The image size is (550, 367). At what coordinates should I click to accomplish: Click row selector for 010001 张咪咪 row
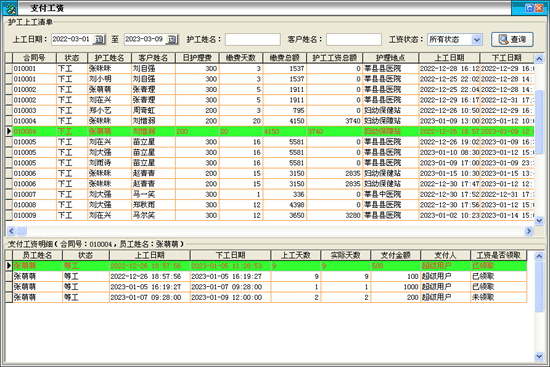[9, 68]
